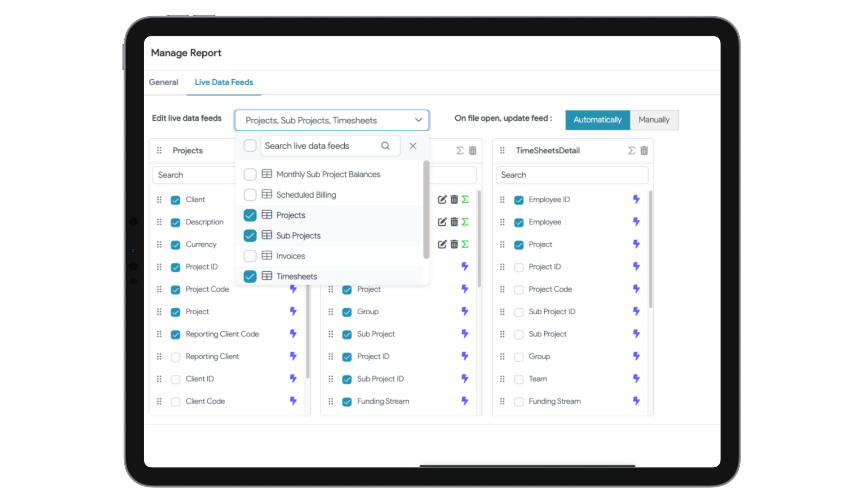Enable the Reporting Client field checkbox
This screenshot has height=504, width=864.
(x=176, y=357)
